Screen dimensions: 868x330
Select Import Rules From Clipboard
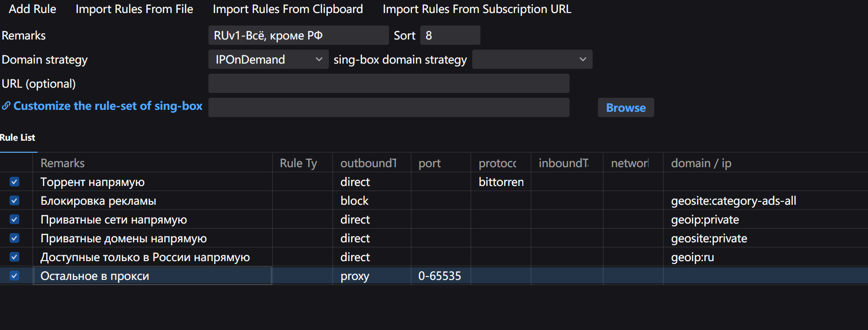tap(287, 9)
